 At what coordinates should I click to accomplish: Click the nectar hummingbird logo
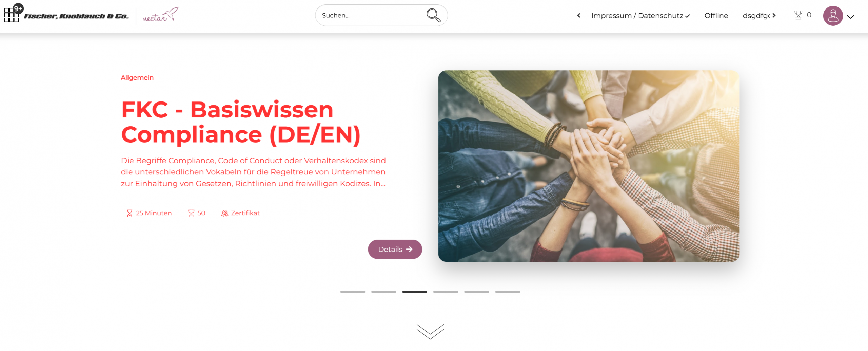[x=160, y=15]
